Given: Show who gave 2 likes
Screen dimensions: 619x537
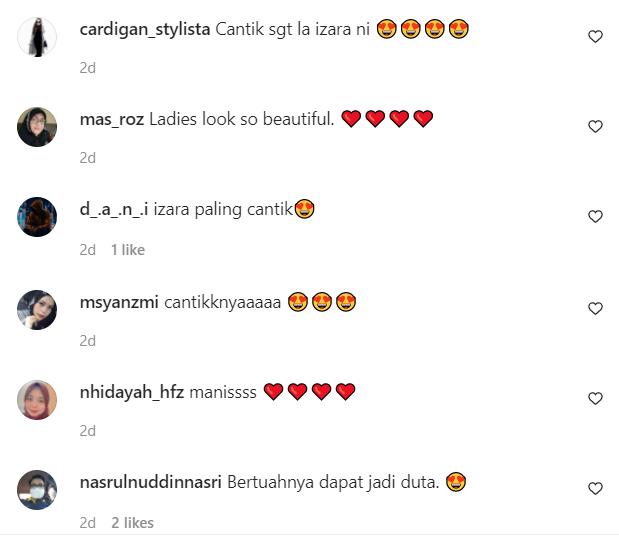Looking at the screenshot, I should (x=132, y=523).
